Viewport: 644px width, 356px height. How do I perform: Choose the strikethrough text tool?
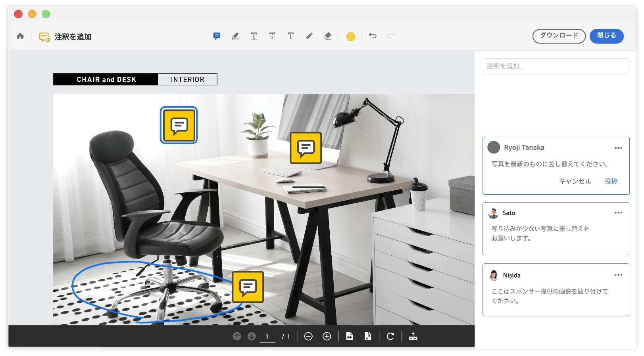(272, 36)
